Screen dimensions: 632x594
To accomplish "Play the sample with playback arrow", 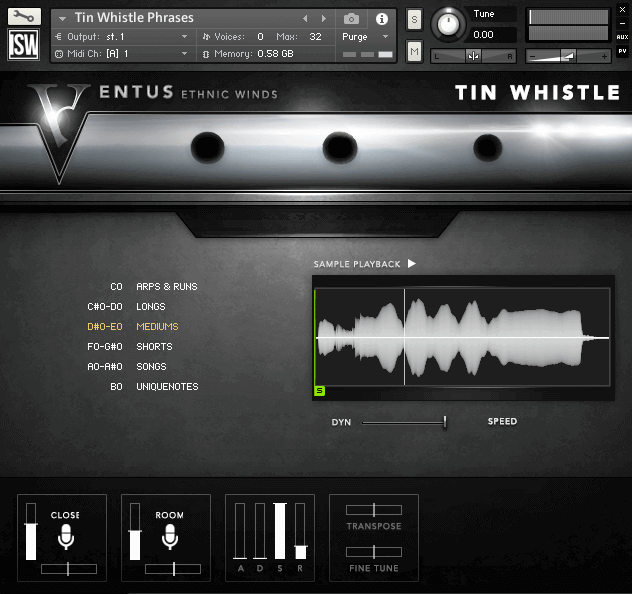I will [411, 264].
